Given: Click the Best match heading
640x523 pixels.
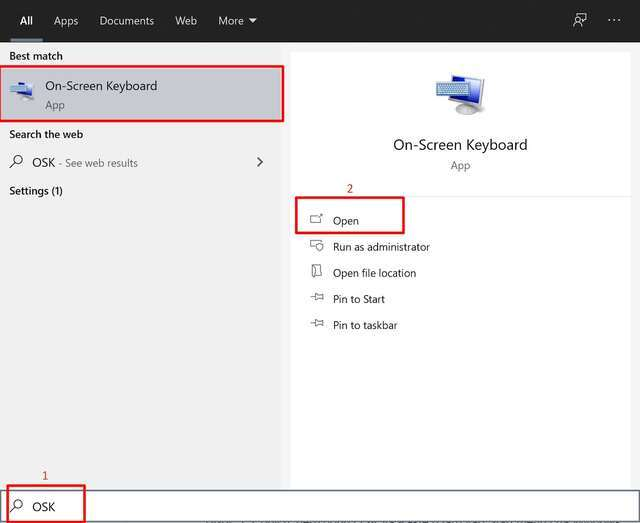Looking at the screenshot, I should [36, 56].
